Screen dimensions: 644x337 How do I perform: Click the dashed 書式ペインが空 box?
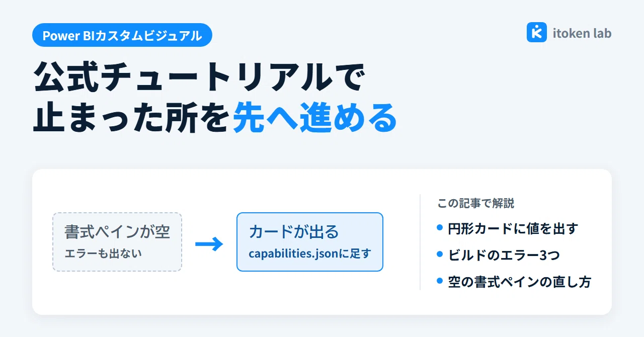point(117,242)
